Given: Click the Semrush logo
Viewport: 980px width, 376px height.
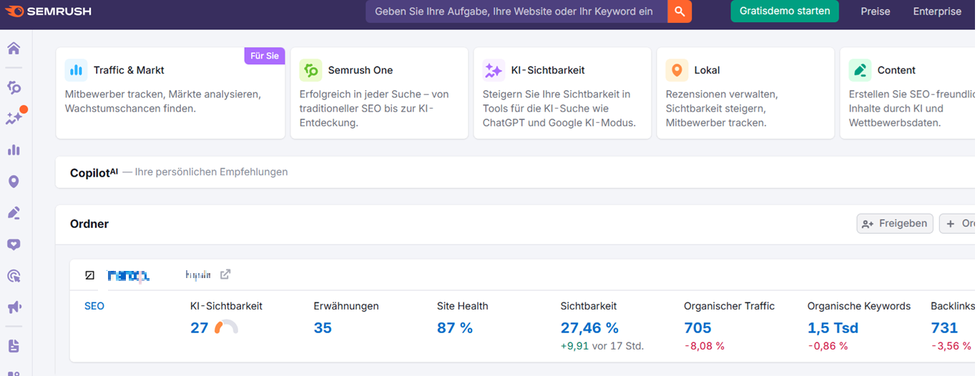Looking at the screenshot, I should point(47,11).
